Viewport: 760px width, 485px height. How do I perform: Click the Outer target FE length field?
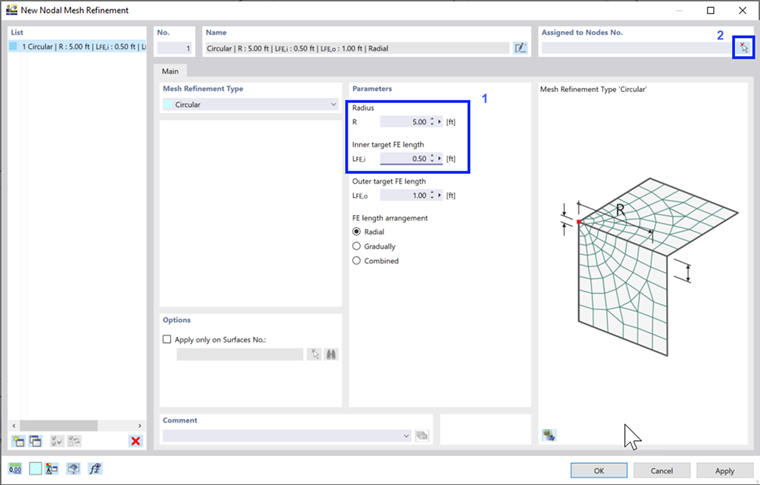click(404, 195)
